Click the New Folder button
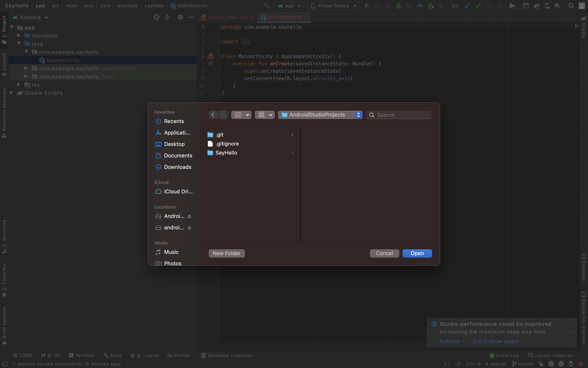 coord(226,253)
